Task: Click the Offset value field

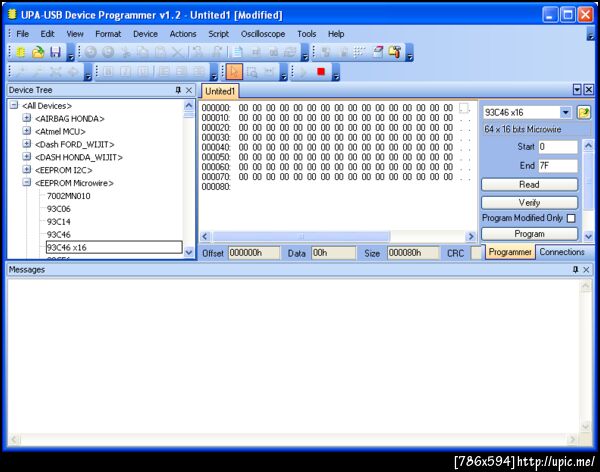Action: point(254,253)
